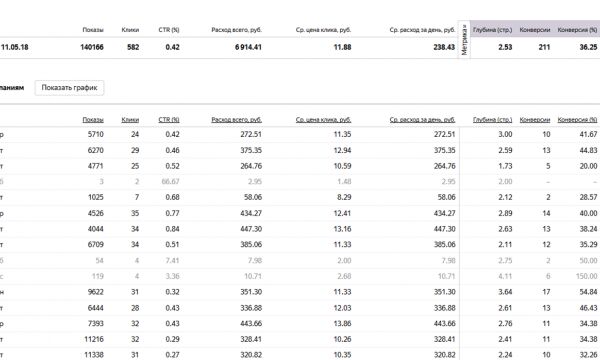Select average click price 11.88
This screenshot has height=360, width=600.
coord(342,47)
